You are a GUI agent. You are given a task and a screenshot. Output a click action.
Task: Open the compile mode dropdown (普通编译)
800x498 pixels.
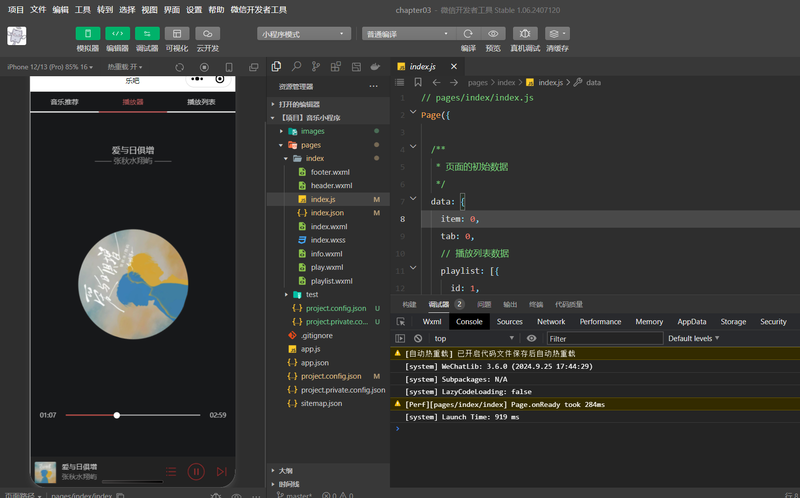pyautogui.click(x=408, y=34)
